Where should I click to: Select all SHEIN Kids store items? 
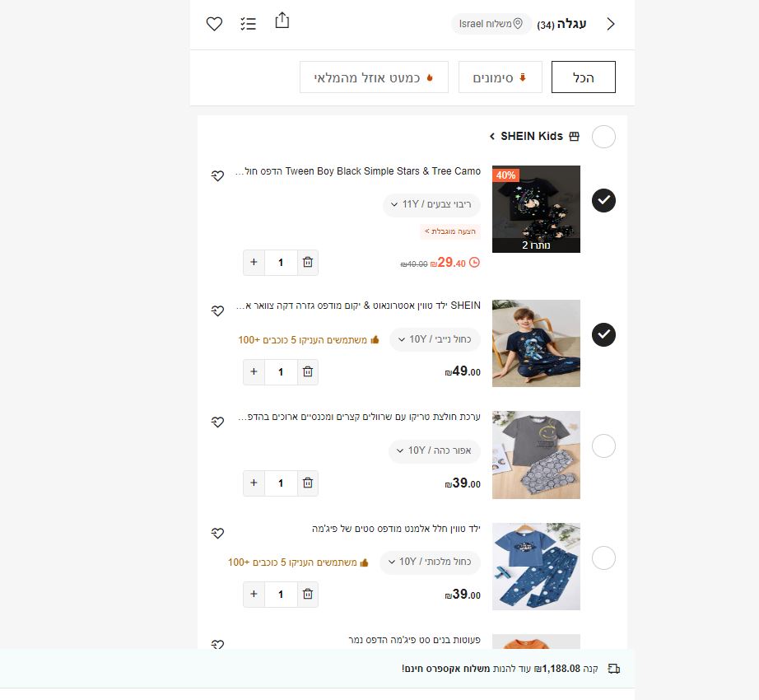[603, 137]
